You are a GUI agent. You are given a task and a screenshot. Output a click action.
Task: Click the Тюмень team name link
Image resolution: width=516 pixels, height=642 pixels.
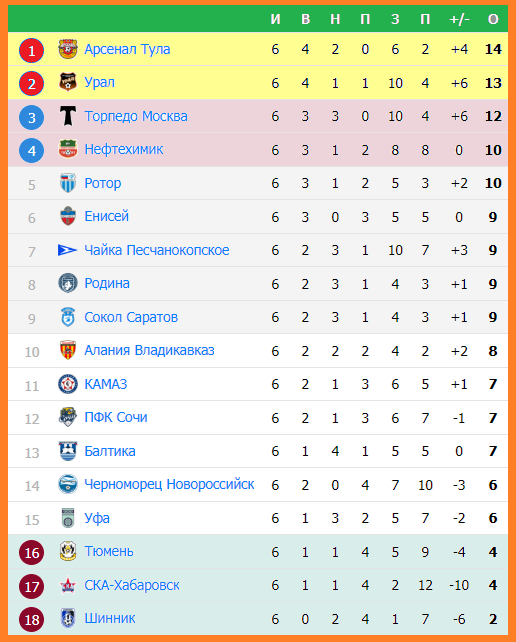point(109,552)
